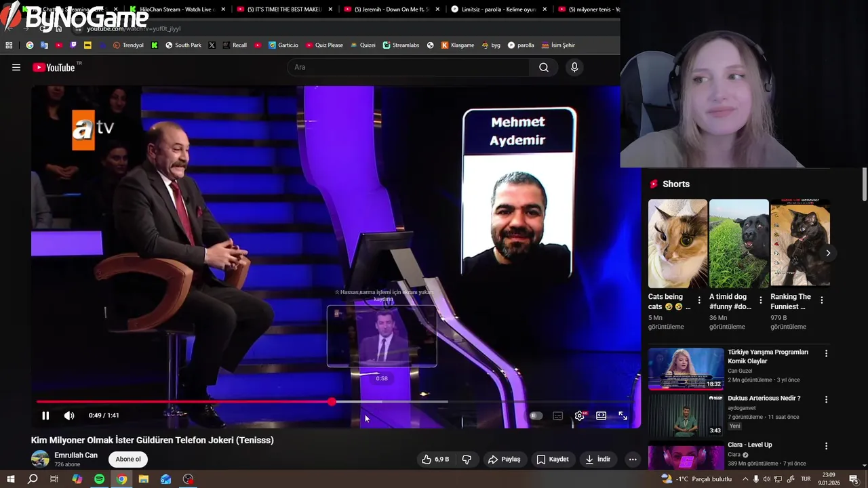
Task: Open the Streamlabs bookmark
Action: tap(401, 45)
